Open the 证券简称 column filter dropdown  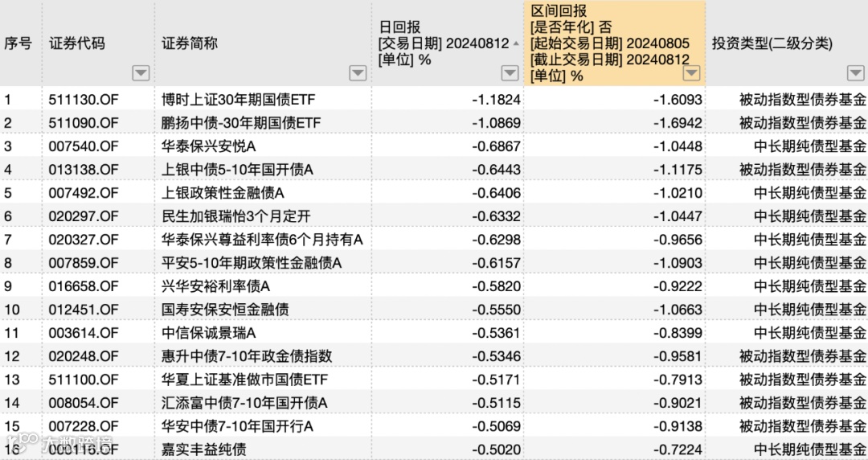358,73
